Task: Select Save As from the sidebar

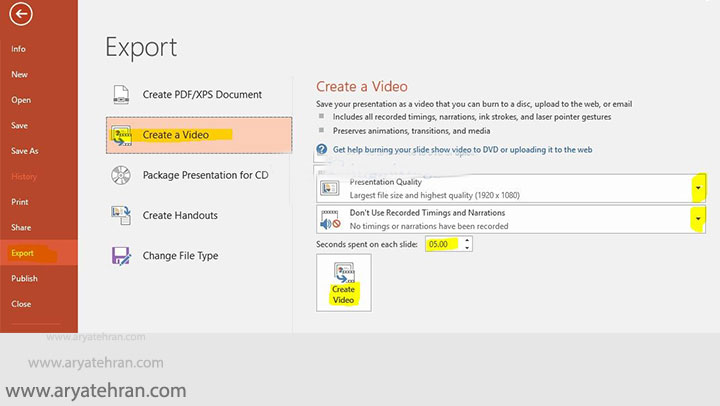Action: (25, 151)
